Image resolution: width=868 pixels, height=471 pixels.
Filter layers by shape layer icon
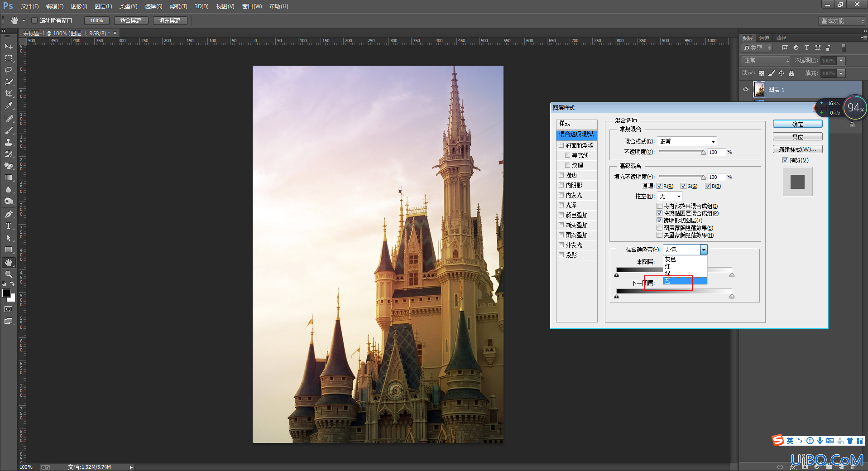point(818,48)
